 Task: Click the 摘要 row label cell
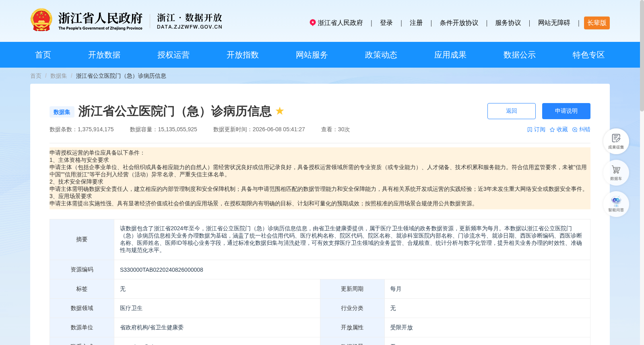[x=82, y=240]
